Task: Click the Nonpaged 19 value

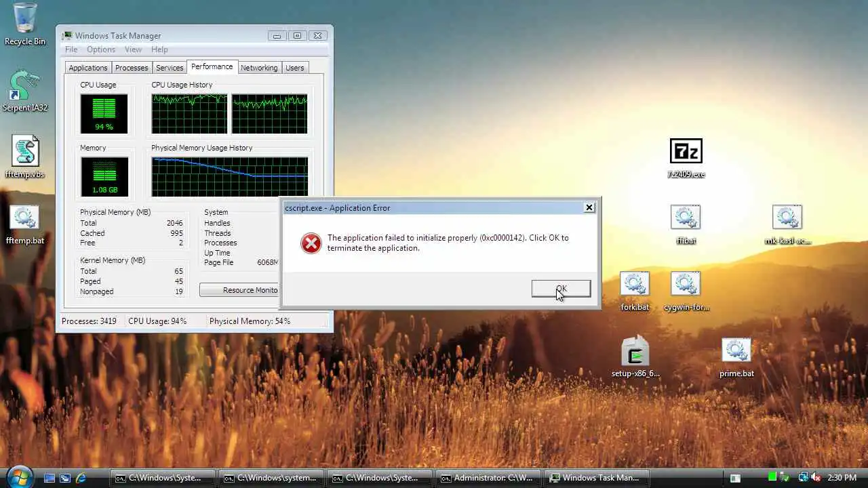Action: tap(179, 291)
